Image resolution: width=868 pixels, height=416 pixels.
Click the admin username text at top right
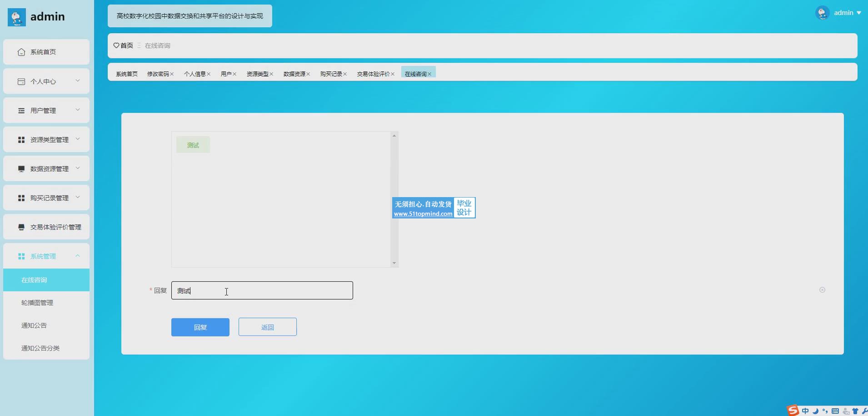pos(843,13)
